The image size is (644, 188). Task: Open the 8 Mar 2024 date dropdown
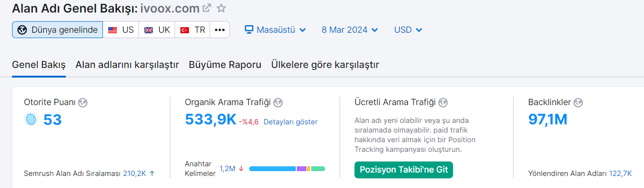pos(350,30)
